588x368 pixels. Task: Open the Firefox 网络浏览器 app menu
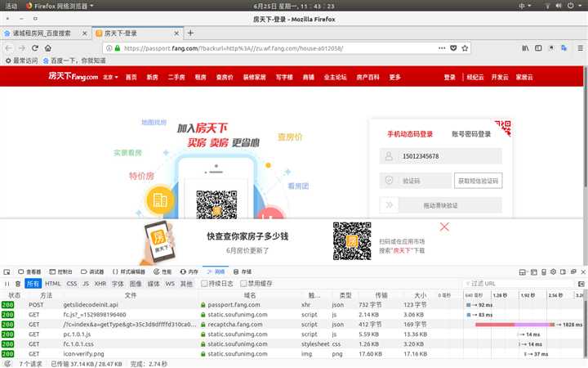(x=60, y=6)
